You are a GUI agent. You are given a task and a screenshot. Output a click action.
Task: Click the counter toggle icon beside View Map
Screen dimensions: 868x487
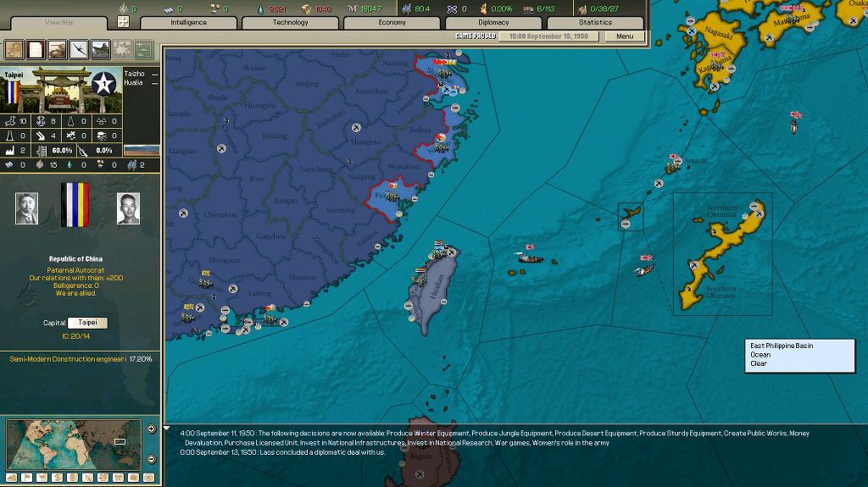tap(124, 22)
